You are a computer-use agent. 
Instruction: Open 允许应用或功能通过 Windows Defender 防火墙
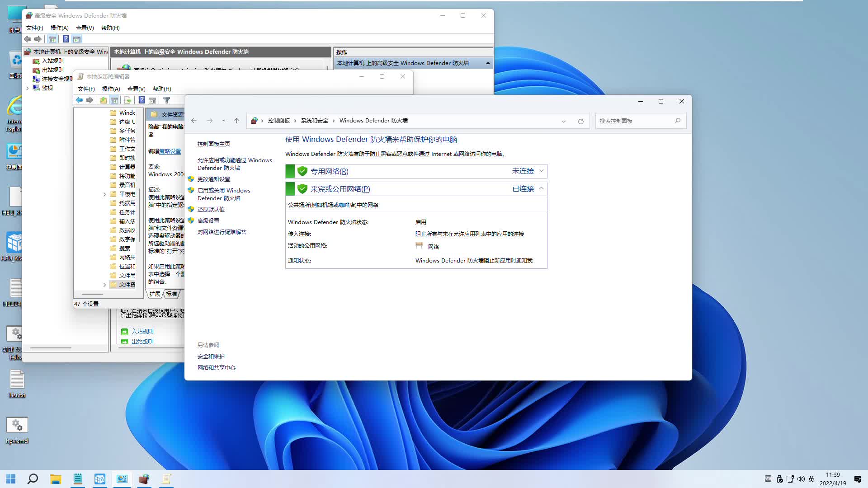(x=235, y=164)
